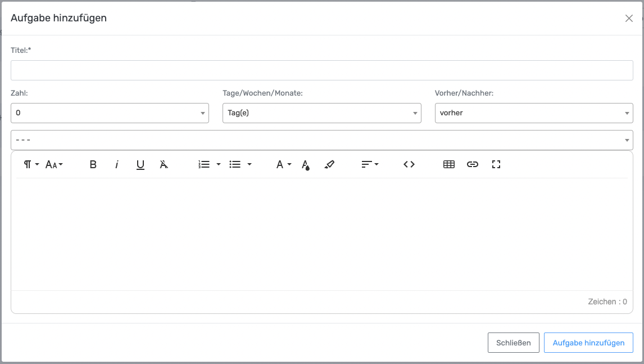Insert a table into the editor
Viewport: 644px width, 364px height.
coord(448,164)
